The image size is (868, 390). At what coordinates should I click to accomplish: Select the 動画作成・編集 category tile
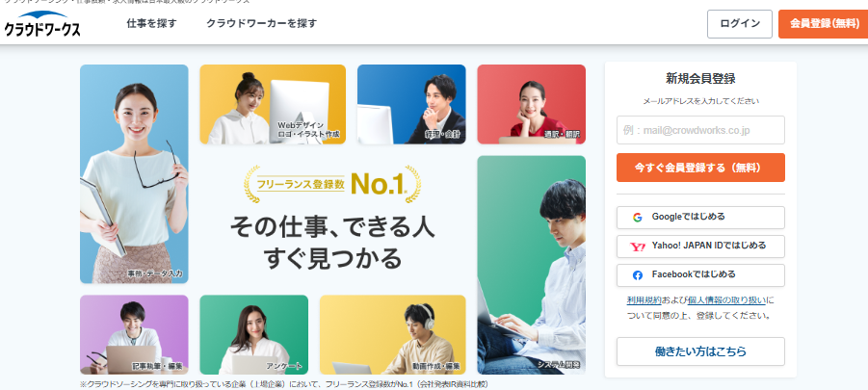392,335
